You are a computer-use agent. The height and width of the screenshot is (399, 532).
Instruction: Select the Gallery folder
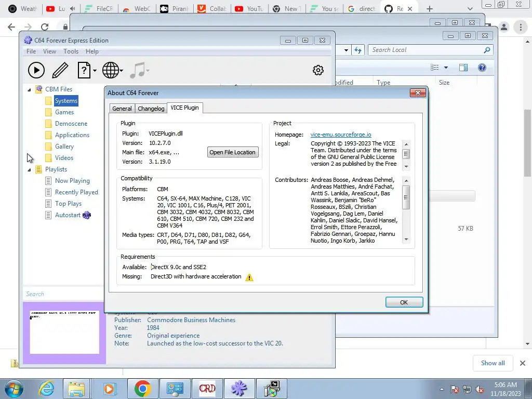64,146
